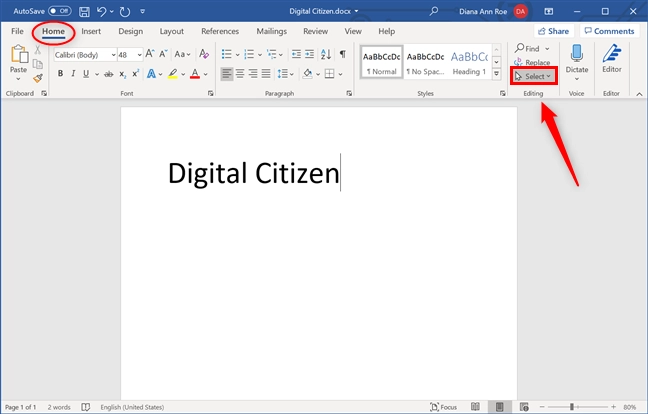Screen dimensions: 648x414
Task: Click the Replace button
Action: click(532, 62)
